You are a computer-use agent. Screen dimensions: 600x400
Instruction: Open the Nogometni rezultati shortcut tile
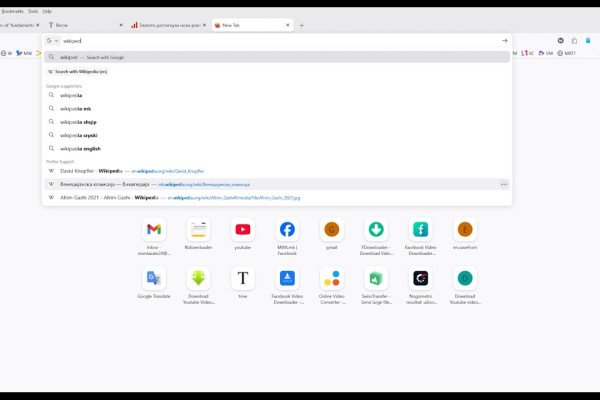(x=420, y=278)
